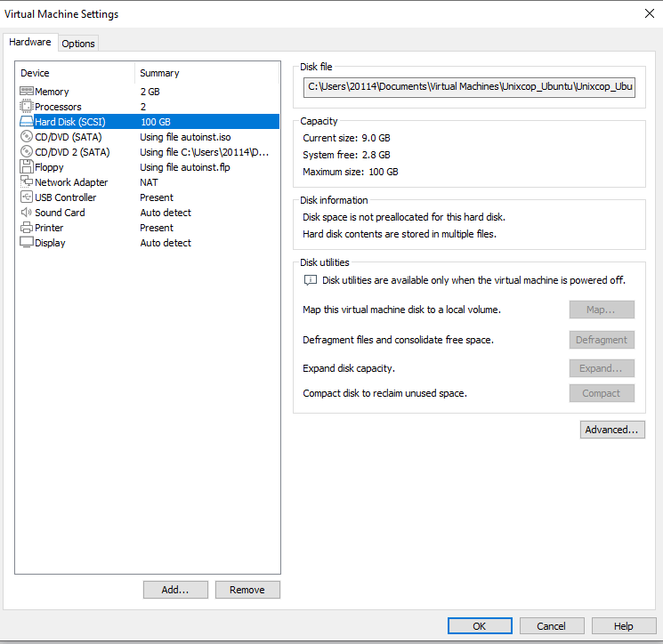
Task: Open the Options tab
Action: [x=78, y=44]
